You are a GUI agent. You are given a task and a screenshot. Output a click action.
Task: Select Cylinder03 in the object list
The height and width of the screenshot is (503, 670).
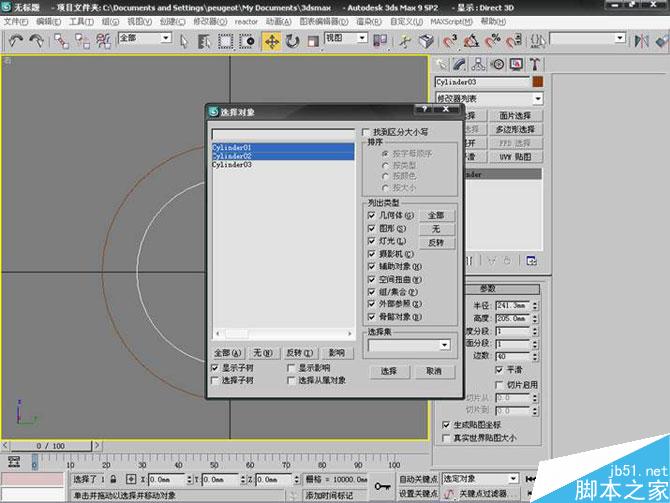click(231, 165)
